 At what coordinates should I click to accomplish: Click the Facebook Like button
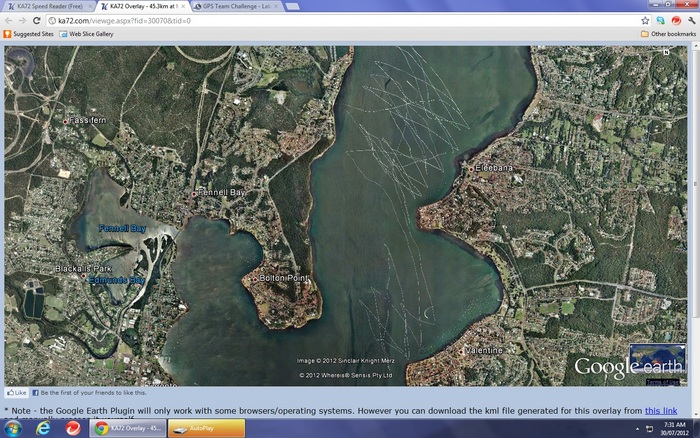tap(16, 393)
